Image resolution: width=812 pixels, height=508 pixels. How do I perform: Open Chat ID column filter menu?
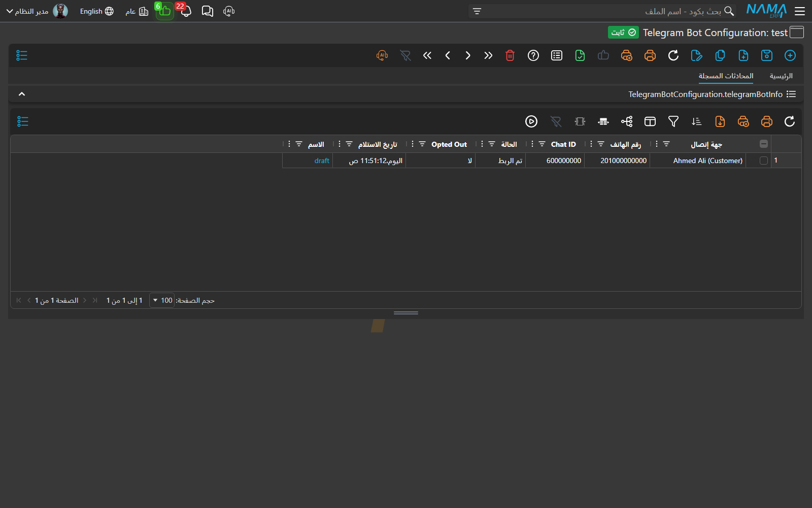point(542,144)
